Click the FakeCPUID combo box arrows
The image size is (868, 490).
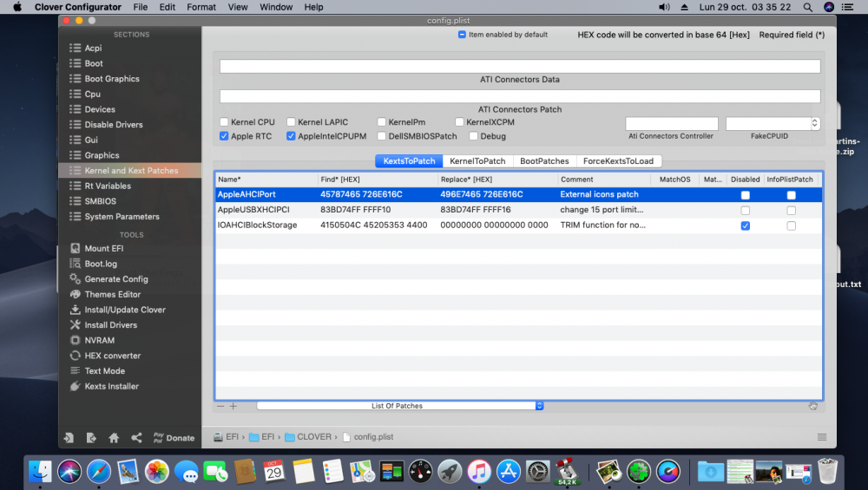pyautogui.click(x=814, y=123)
